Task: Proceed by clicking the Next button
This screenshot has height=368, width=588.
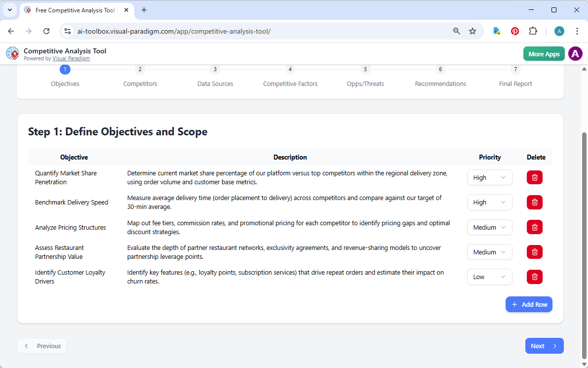Action: point(544,346)
